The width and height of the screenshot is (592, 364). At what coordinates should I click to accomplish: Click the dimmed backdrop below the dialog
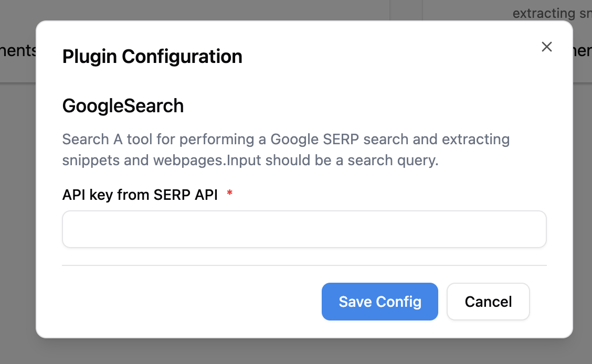tap(296, 351)
